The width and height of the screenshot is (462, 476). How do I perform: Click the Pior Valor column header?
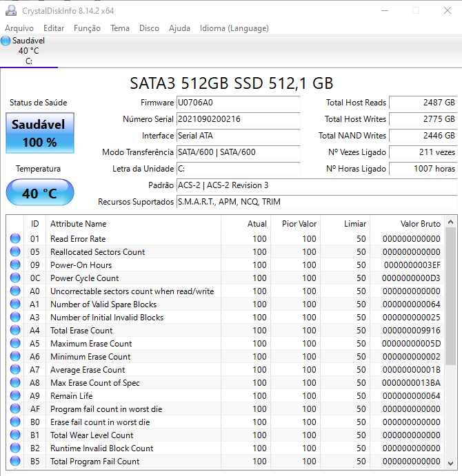coord(295,224)
